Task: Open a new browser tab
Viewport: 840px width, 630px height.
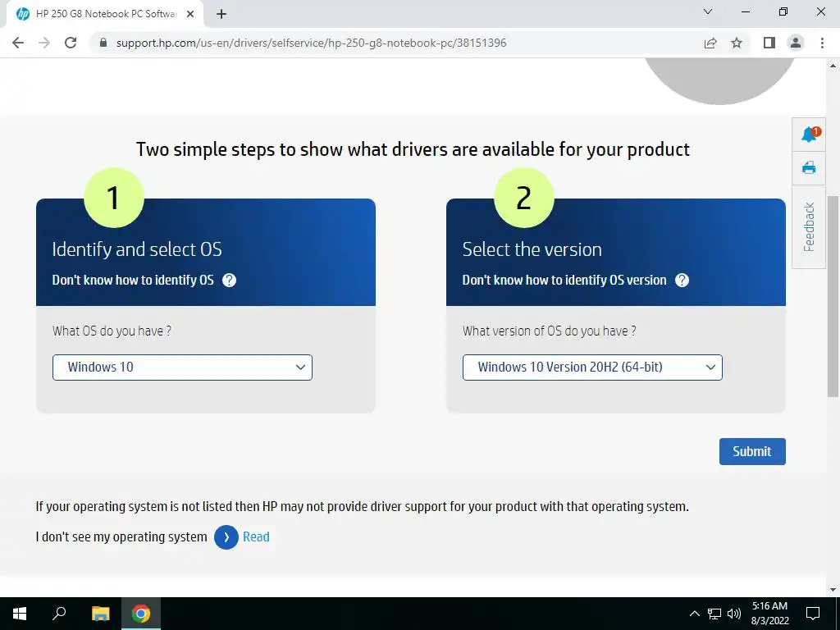Action: [221, 15]
